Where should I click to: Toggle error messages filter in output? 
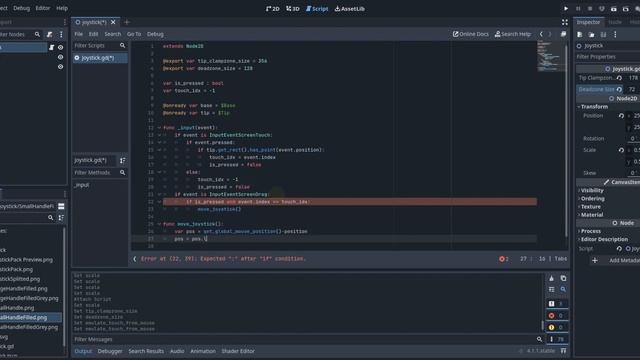point(557,316)
